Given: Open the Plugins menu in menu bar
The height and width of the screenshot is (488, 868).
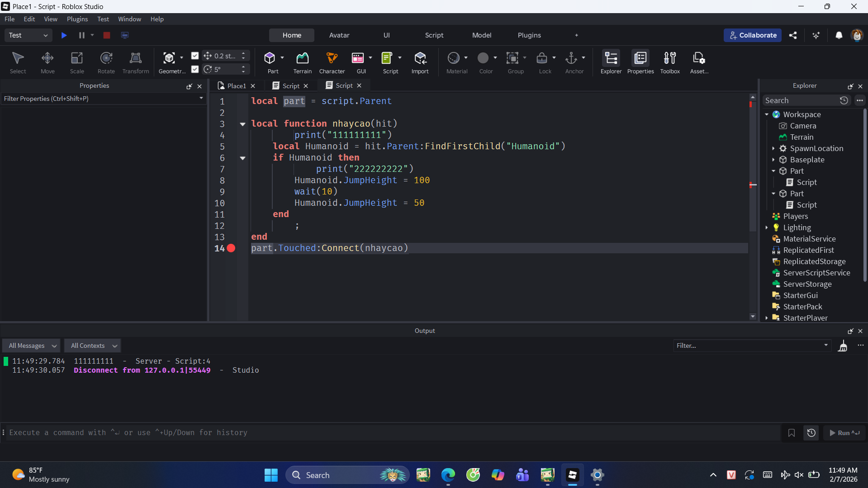Looking at the screenshot, I should [x=77, y=19].
